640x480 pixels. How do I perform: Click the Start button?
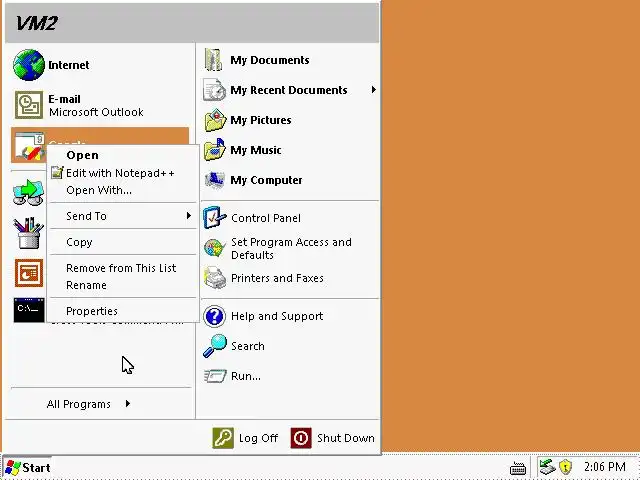28,468
